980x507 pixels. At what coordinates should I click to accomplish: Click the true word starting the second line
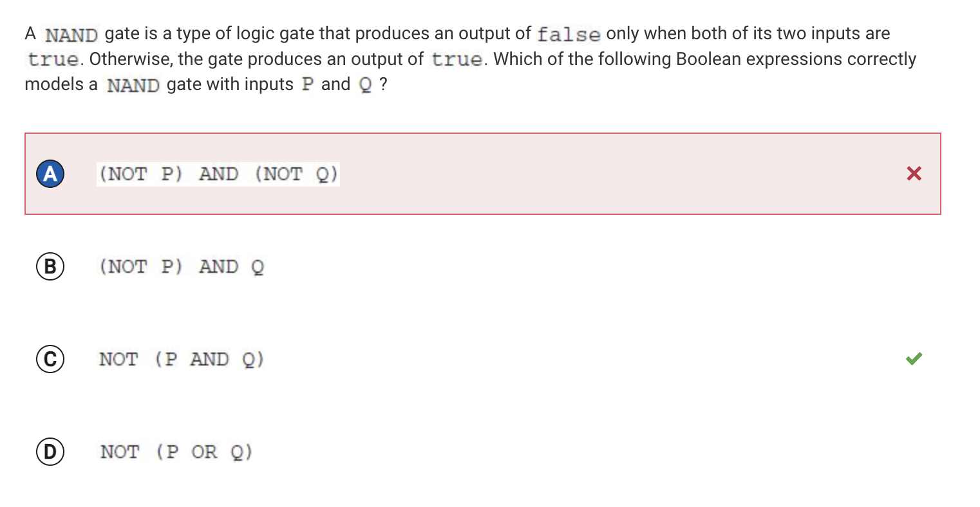pos(53,60)
